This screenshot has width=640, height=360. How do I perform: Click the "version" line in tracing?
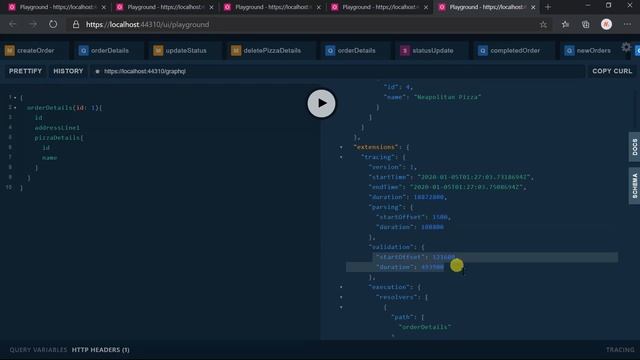tap(392, 167)
